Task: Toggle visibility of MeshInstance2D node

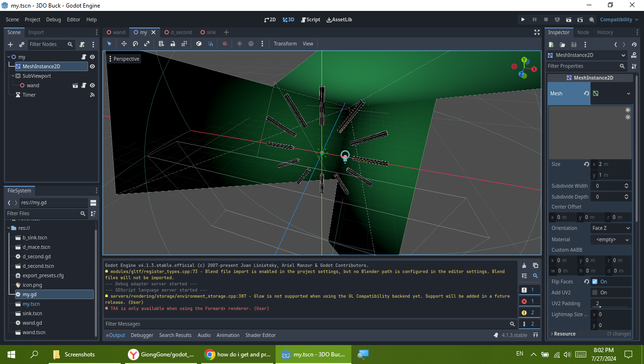Action: pos(92,66)
